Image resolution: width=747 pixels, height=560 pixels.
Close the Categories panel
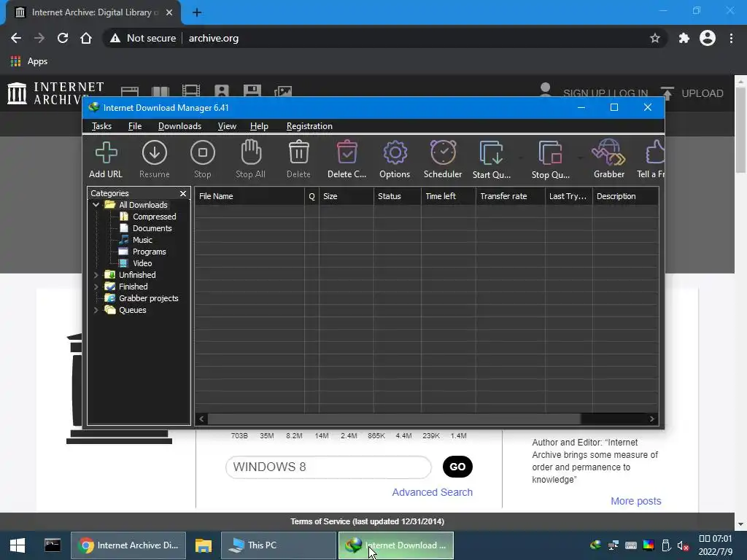[x=183, y=193]
